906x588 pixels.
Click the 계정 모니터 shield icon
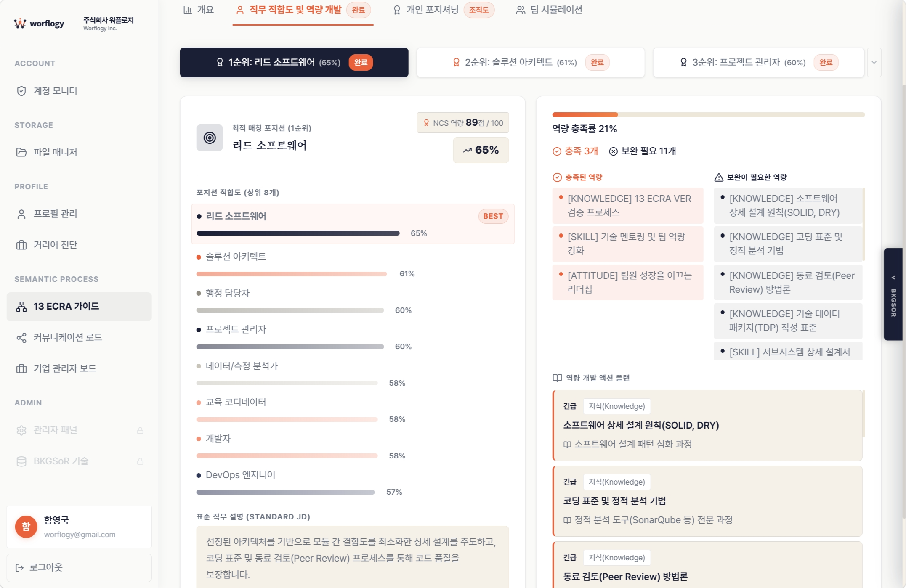[21, 91]
